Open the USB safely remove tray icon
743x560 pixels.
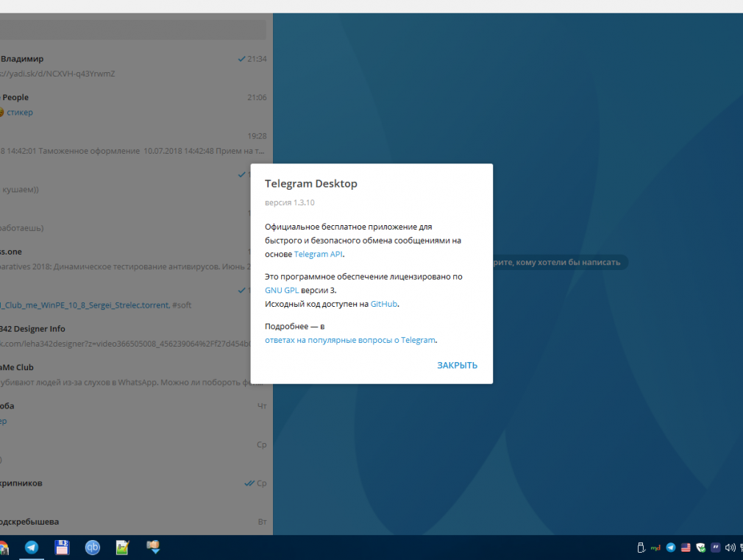click(641, 547)
